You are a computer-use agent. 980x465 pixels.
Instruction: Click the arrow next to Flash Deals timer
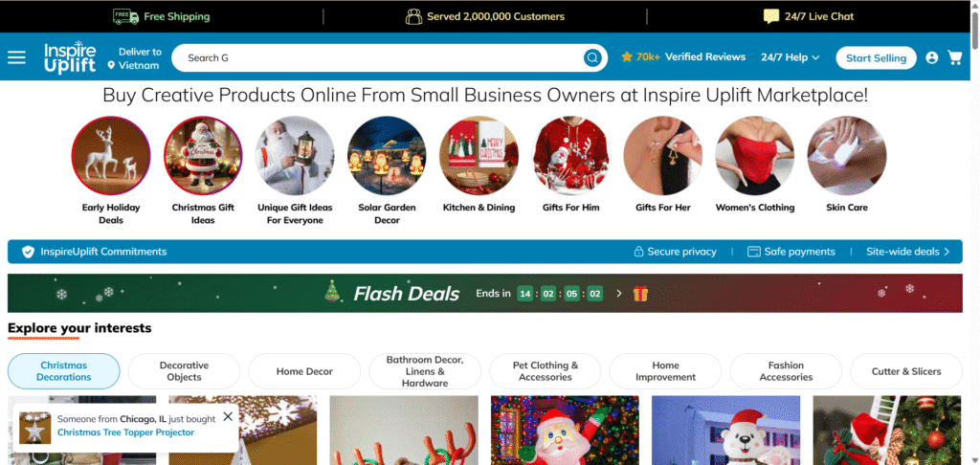619,293
